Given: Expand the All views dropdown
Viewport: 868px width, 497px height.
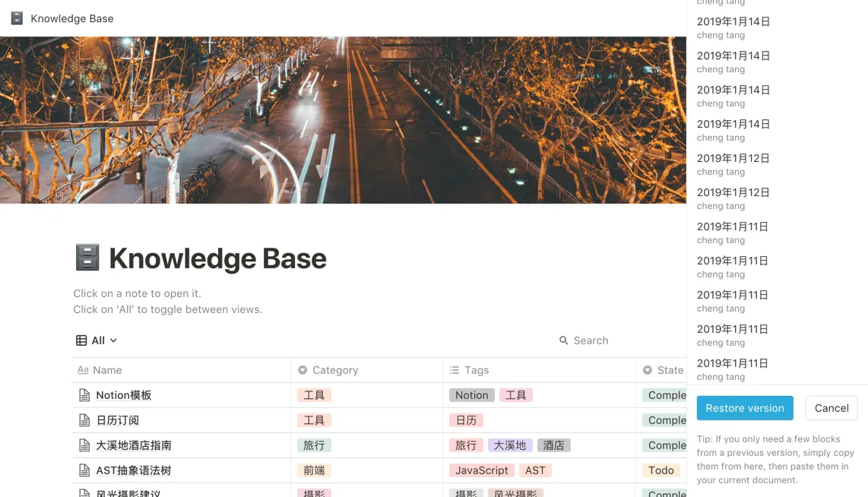Looking at the screenshot, I should (113, 340).
